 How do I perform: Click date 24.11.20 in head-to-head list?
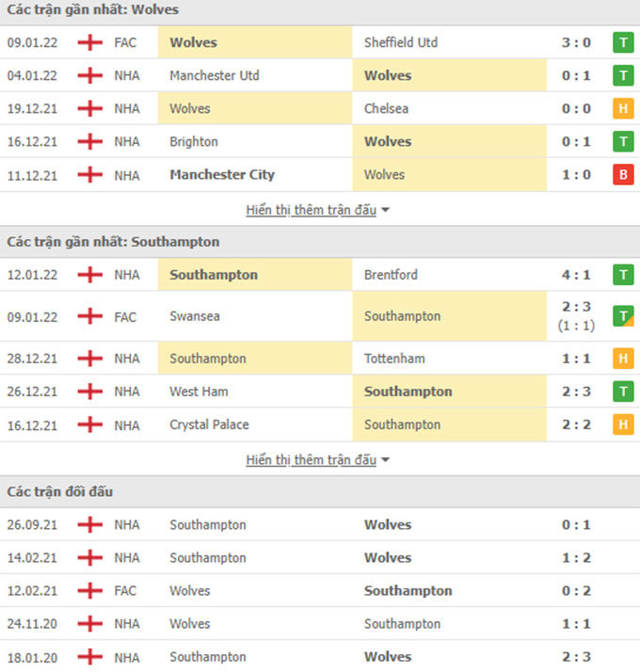tap(32, 624)
